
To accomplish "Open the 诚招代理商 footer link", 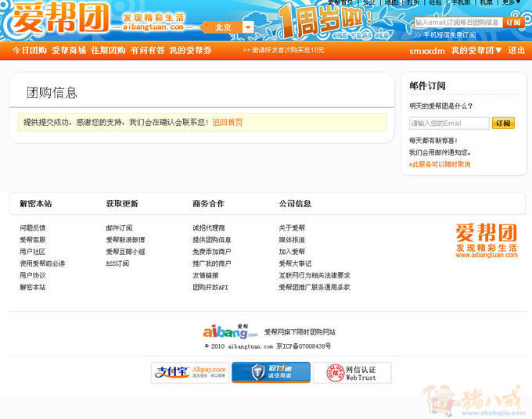I will tap(209, 227).
